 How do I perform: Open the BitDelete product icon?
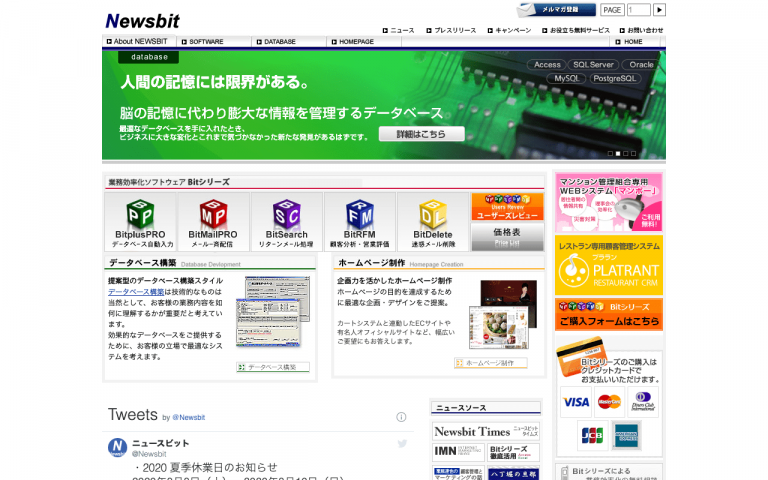[x=433, y=222]
